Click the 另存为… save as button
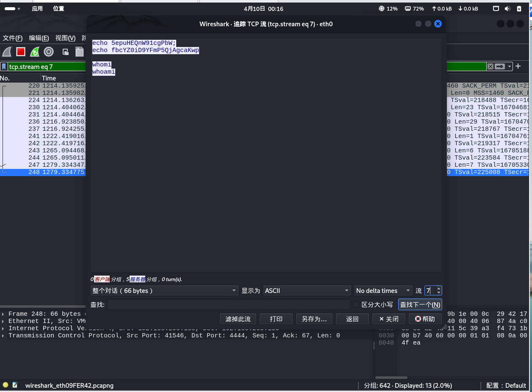Image resolution: width=532 pixels, height=392 pixels. pyautogui.click(x=314, y=319)
